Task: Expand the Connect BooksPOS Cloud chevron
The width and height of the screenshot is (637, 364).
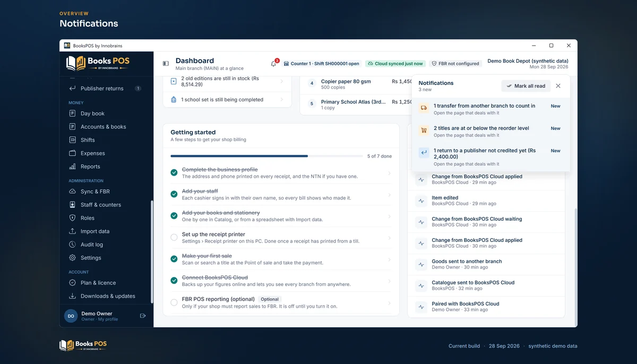Action: tap(389, 281)
